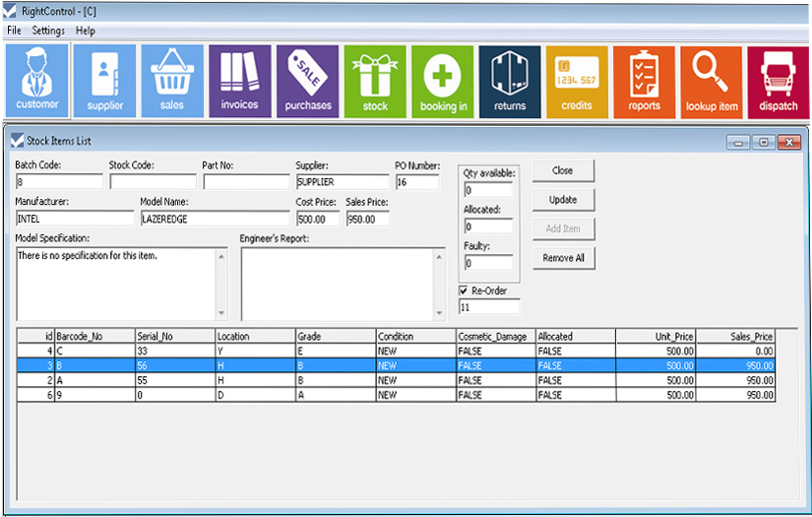Viewport: 812px width, 517px height.
Task: Click the Stock Code input field
Action: tap(154, 182)
